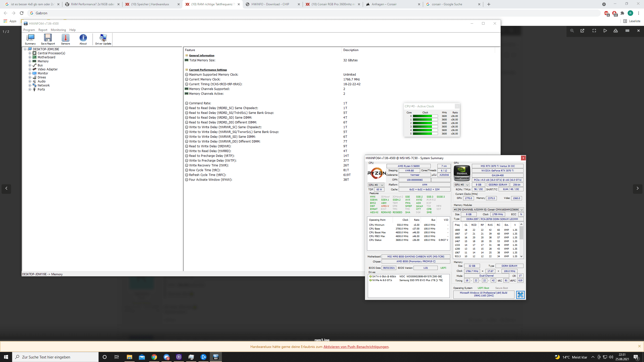Image resolution: width=644 pixels, height=362 pixels.
Task: Open File Explorer from the taskbar
Action: point(129,357)
